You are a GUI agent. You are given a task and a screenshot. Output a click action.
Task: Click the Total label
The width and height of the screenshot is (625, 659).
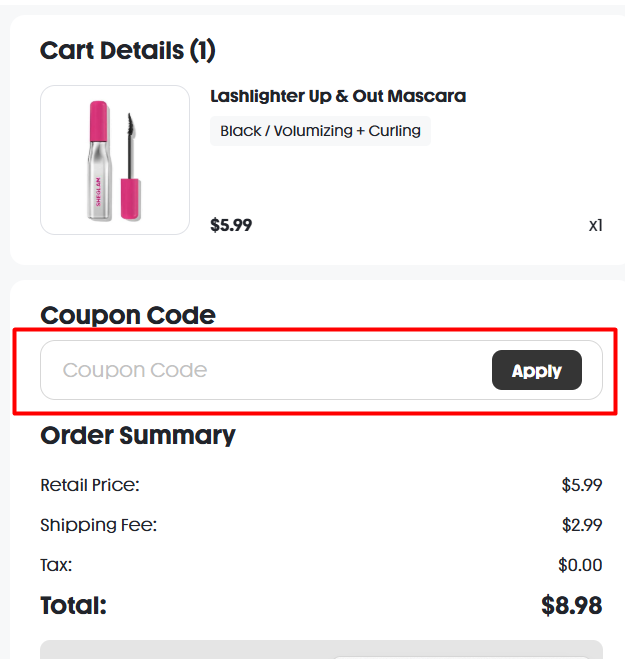[73, 605]
